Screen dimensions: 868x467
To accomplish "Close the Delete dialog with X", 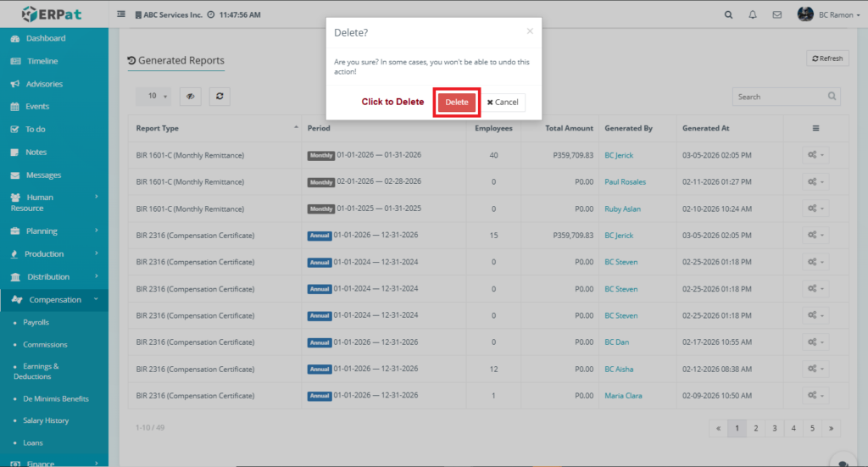I will coord(530,31).
